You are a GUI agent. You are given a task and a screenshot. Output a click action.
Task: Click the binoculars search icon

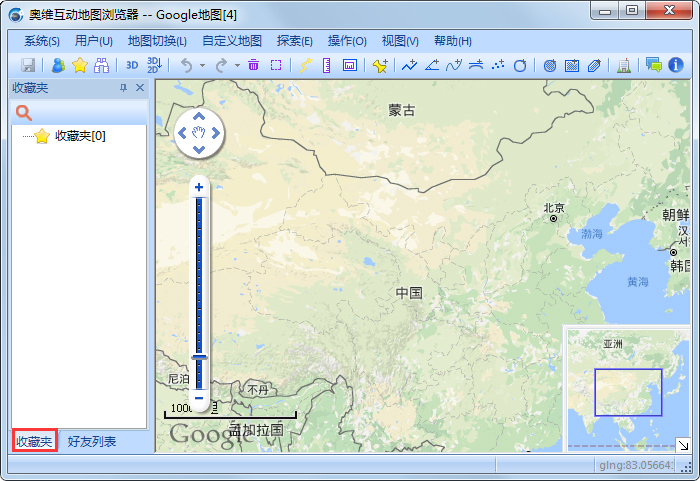[101, 65]
